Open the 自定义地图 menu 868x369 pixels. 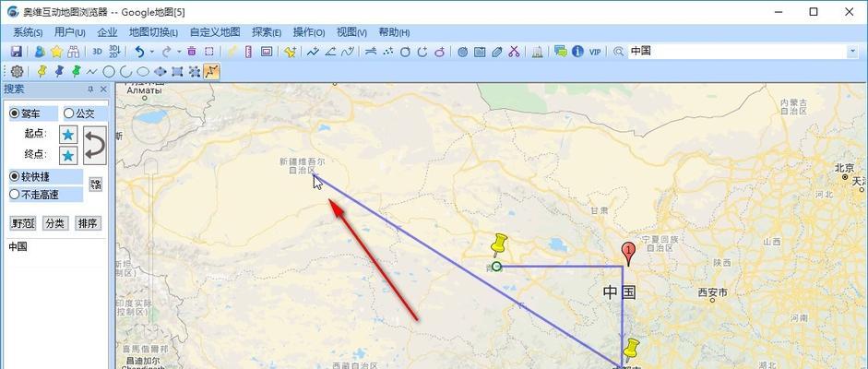[x=215, y=32]
